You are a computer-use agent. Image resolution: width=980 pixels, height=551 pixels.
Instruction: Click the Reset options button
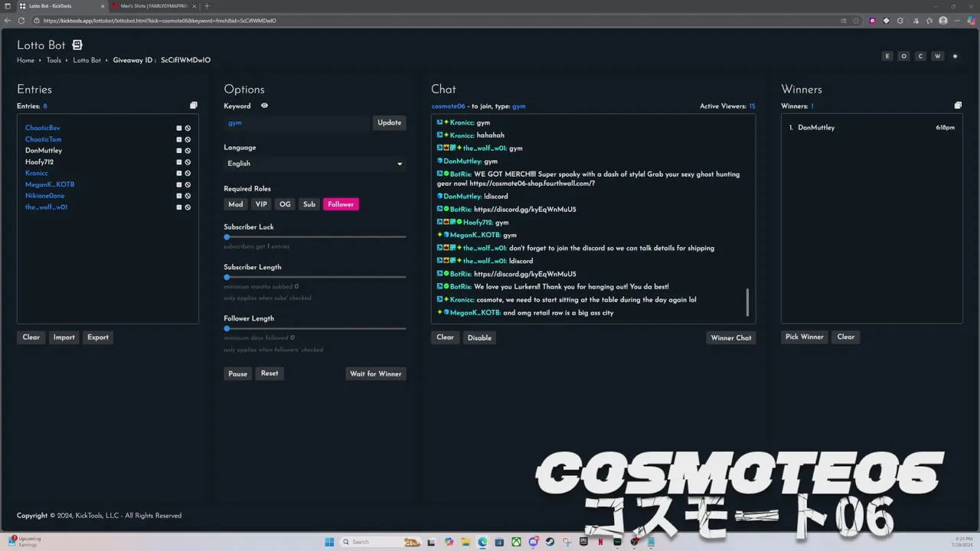(269, 373)
